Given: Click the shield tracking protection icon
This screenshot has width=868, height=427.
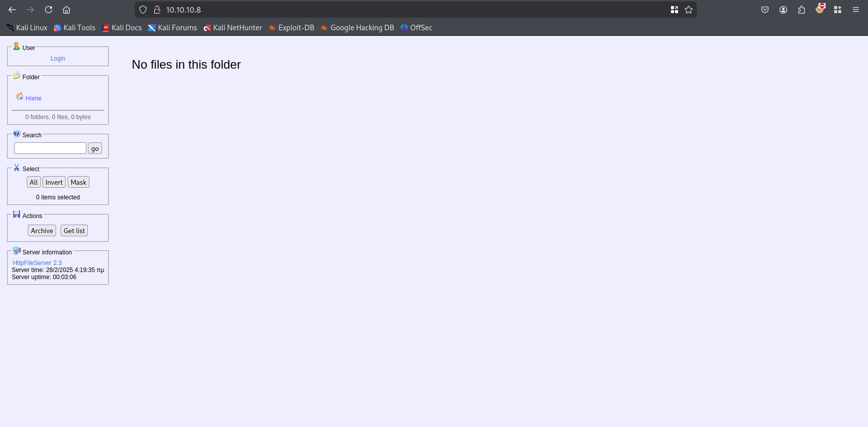Looking at the screenshot, I should coord(143,10).
